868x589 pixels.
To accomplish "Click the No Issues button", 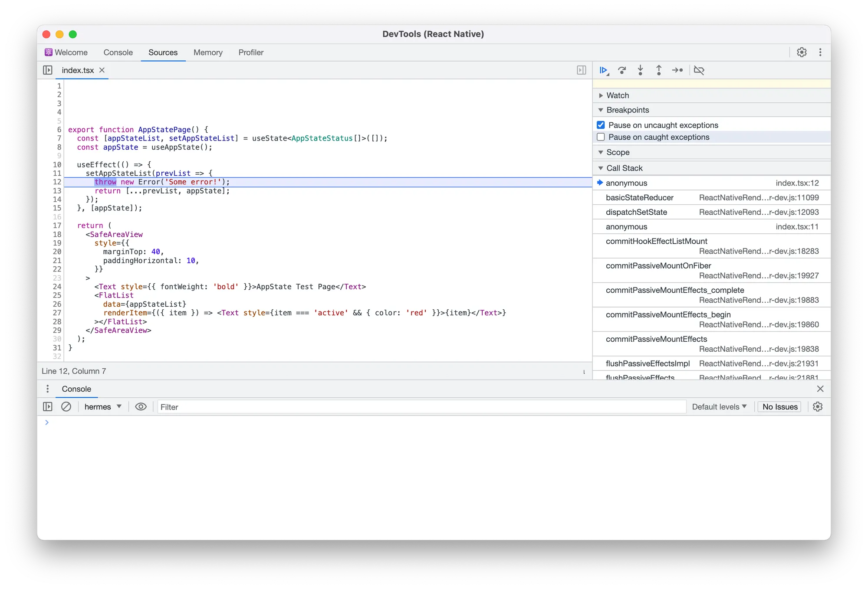I will [779, 407].
